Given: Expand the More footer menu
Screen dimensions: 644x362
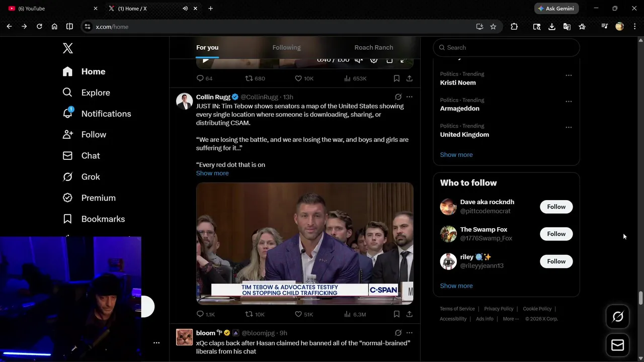Looking at the screenshot, I should coord(511,319).
